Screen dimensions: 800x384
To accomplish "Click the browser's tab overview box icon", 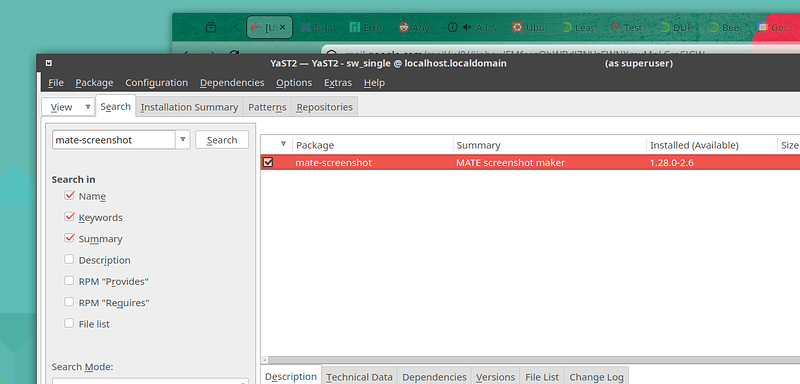I will (x=211, y=28).
